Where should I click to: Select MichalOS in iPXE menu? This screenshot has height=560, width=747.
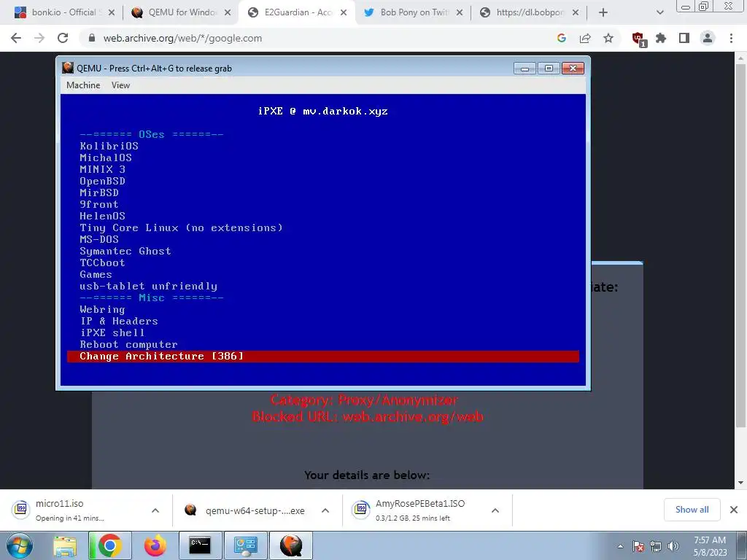[x=106, y=157]
